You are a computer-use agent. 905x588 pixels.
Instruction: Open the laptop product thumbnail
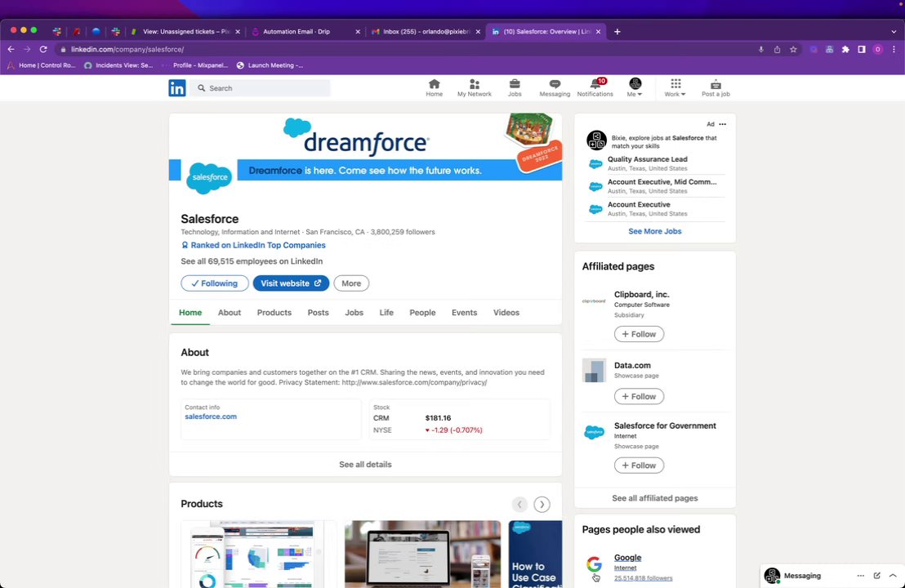tap(422, 554)
